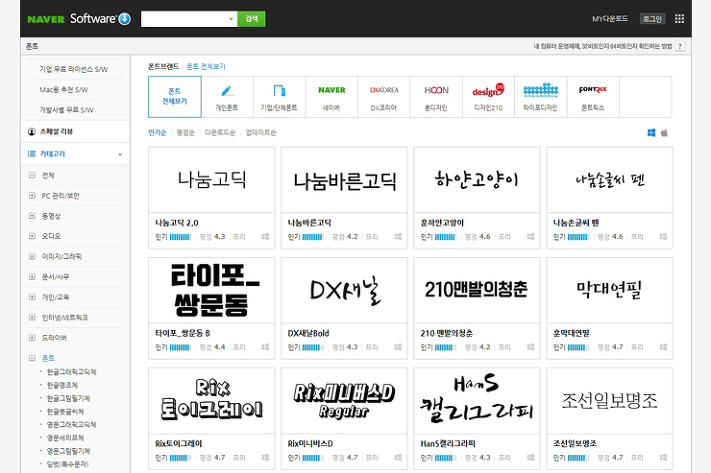Expand the 동영상 category

[x=32, y=216]
